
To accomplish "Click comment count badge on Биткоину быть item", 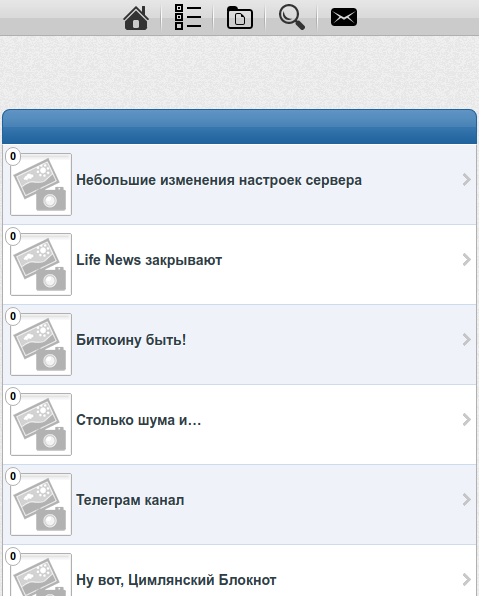I will pyautogui.click(x=13, y=316).
